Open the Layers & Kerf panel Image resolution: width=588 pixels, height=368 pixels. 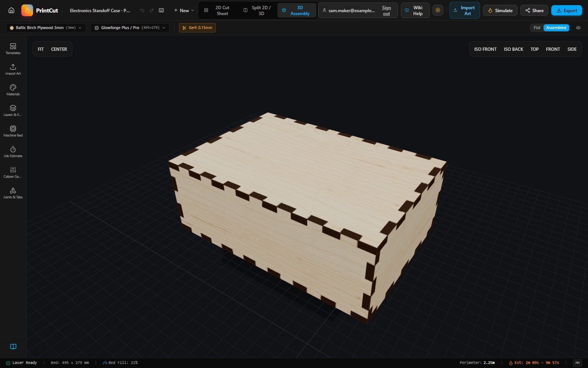pyautogui.click(x=13, y=110)
